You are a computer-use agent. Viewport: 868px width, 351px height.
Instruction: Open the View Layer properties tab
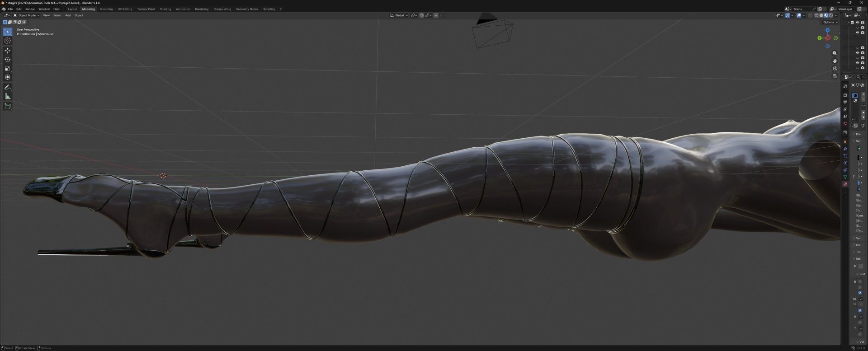[845, 109]
